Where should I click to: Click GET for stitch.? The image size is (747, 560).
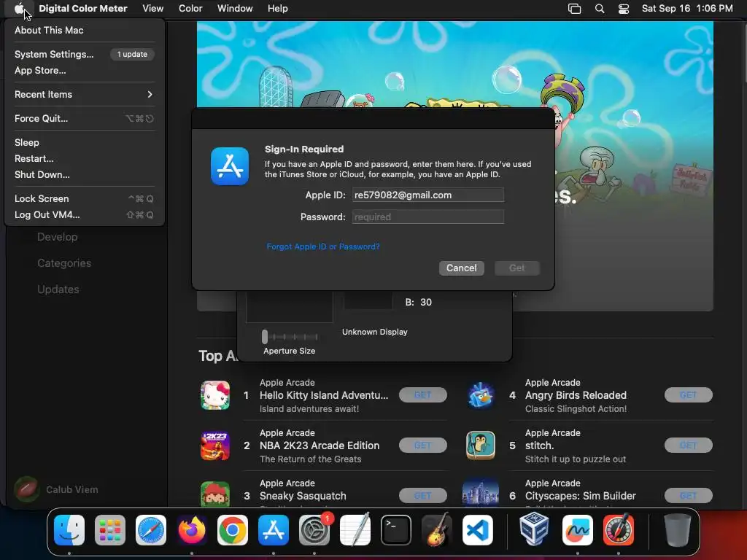coord(689,446)
